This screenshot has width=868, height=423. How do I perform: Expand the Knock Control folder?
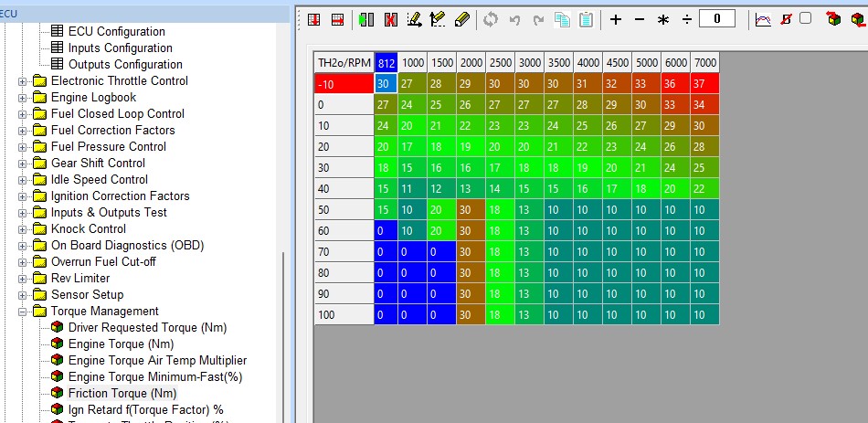pos(23,229)
